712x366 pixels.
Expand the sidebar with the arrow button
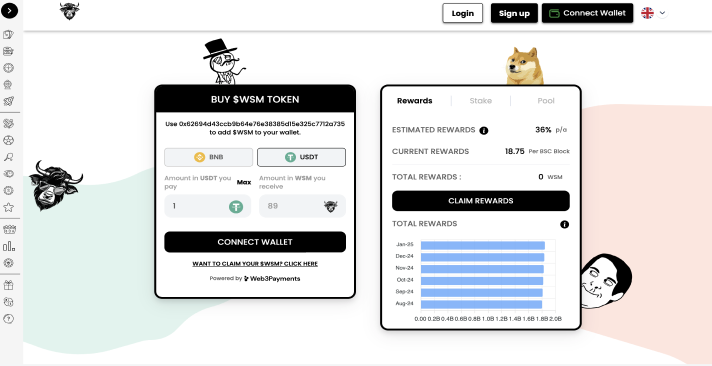pos(10,10)
